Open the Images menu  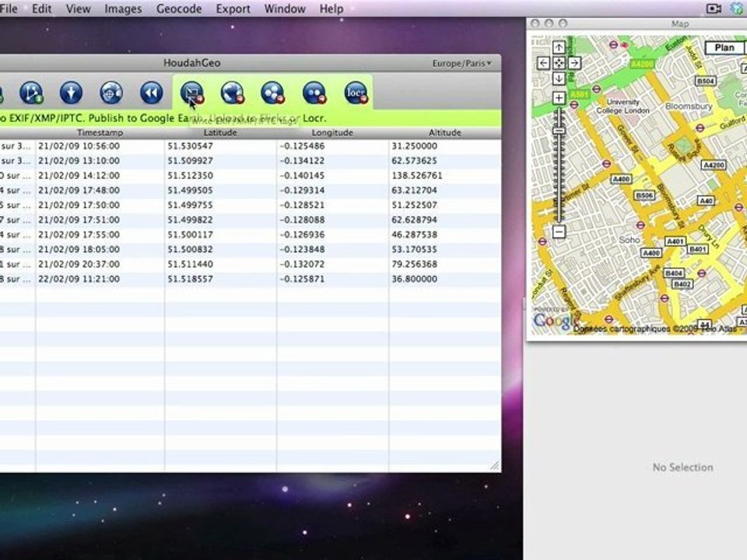[123, 9]
